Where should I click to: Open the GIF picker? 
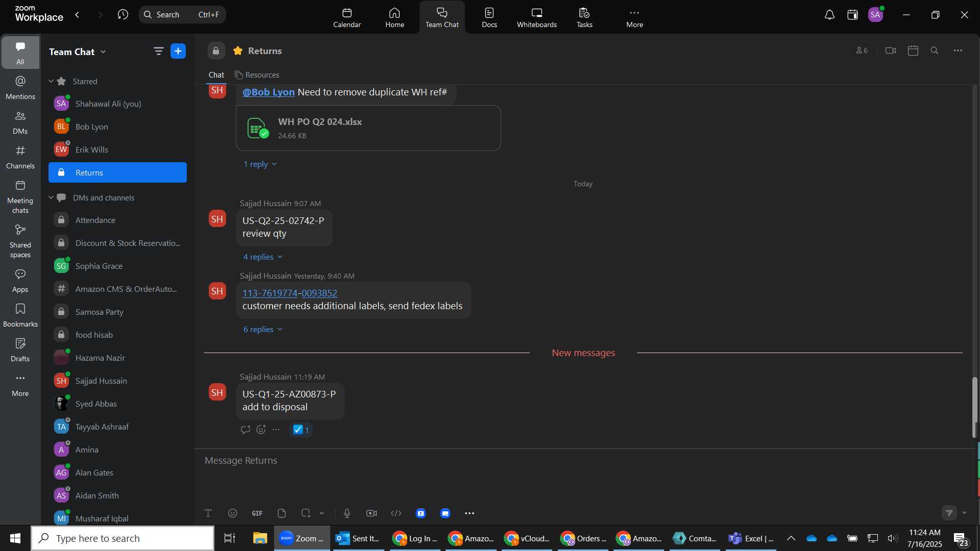[257, 513]
